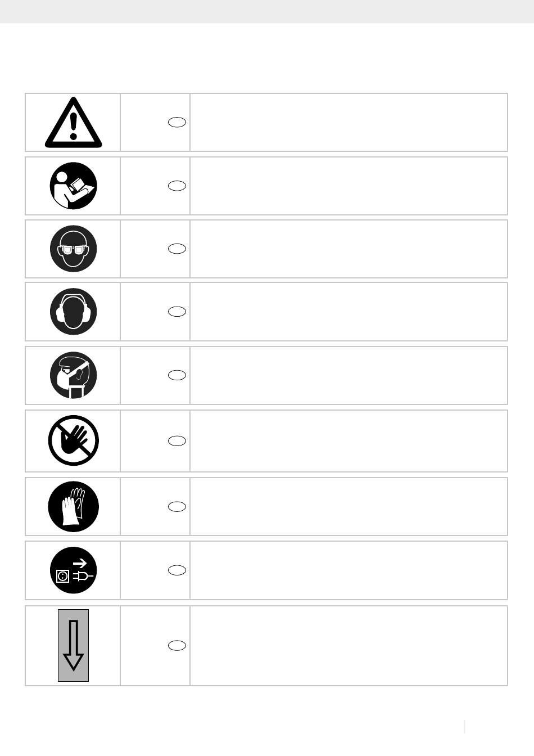Select the oval beside the gloves symbol
The height and width of the screenshot is (756, 534).
click(177, 506)
